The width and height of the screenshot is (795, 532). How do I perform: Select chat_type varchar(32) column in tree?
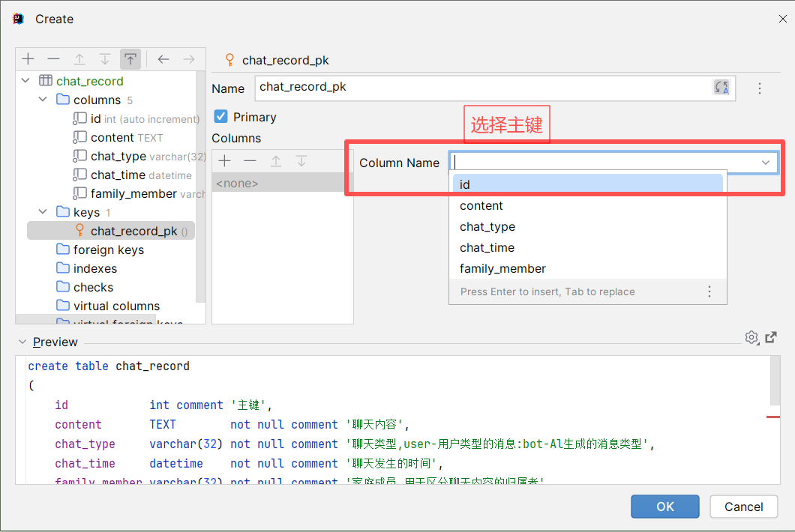point(139,156)
